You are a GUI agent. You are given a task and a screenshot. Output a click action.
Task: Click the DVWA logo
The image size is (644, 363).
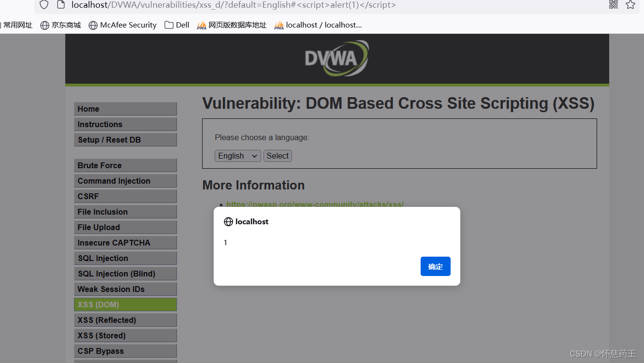click(337, 58)
